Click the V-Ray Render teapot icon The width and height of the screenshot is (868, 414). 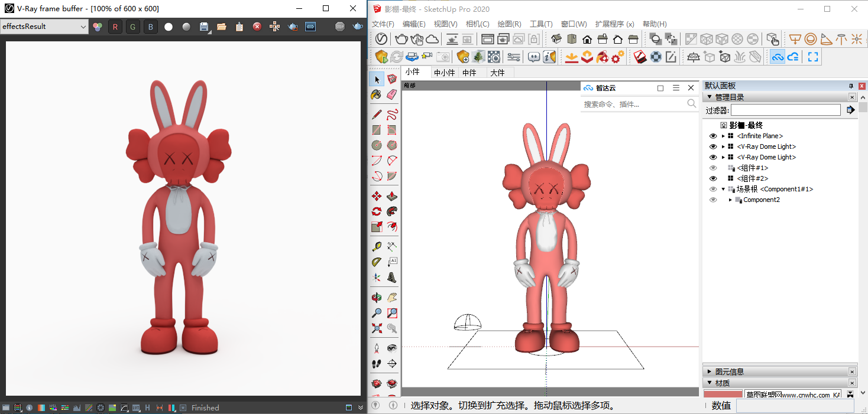point(401,39)
